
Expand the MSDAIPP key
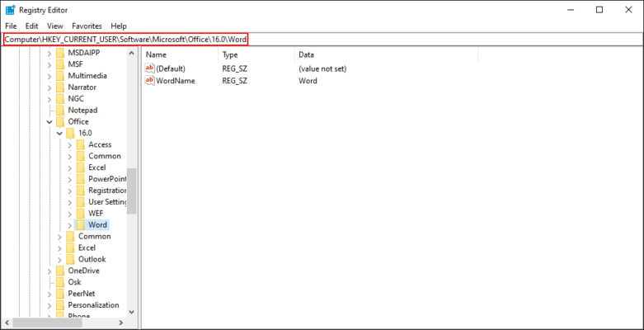(x=49, y=53)
